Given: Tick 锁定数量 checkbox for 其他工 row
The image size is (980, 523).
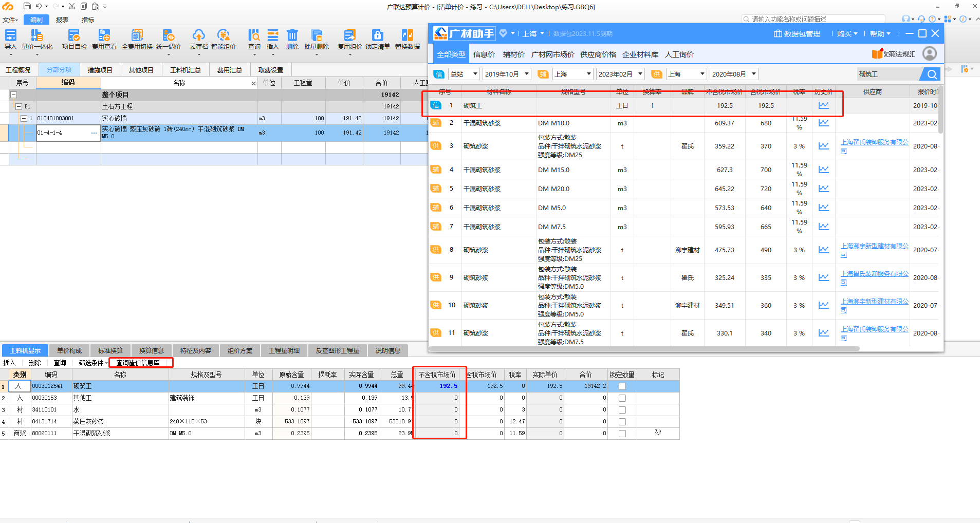Looking at the screenshot, I should pos(622,398).
